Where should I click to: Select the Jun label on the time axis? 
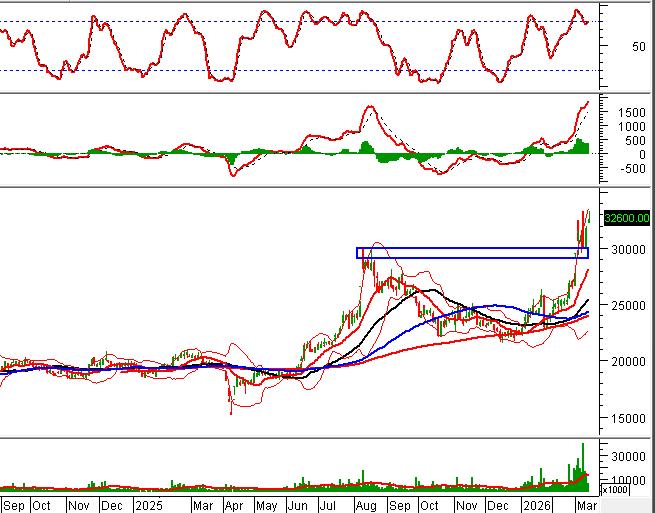pyautogui.click(x=297, y=505)
